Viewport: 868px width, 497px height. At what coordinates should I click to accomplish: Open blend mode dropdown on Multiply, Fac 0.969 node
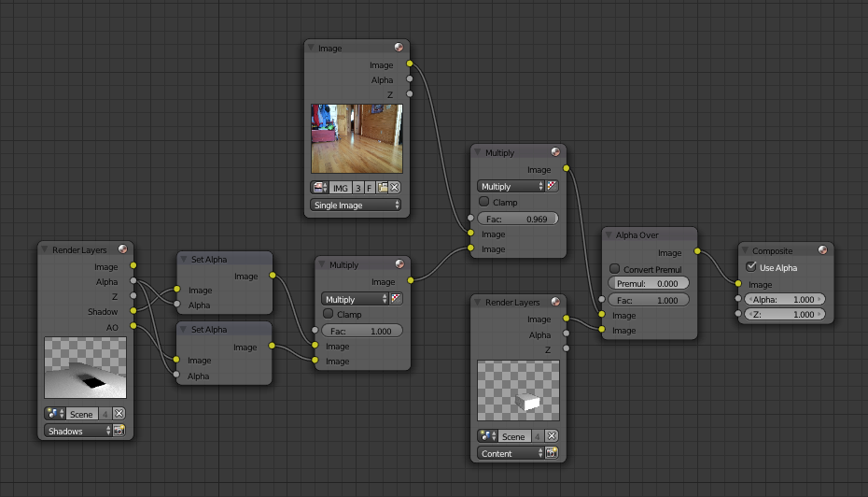pyautogui.click(x=511, y=186)
